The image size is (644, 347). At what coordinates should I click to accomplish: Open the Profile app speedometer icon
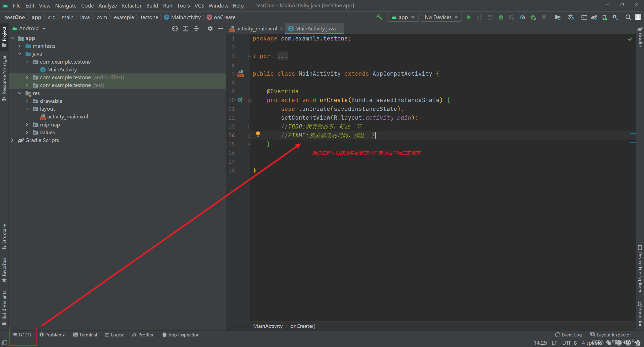pos(522,17)
